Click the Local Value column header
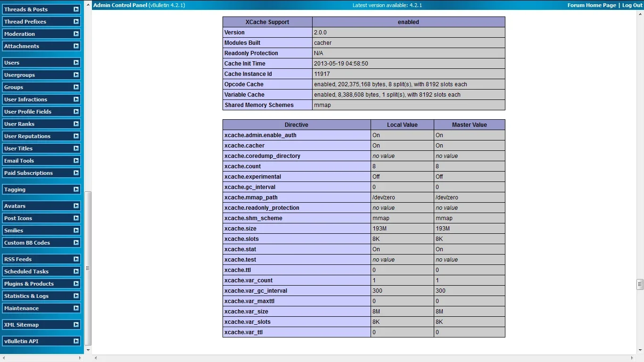 point(402,125)
